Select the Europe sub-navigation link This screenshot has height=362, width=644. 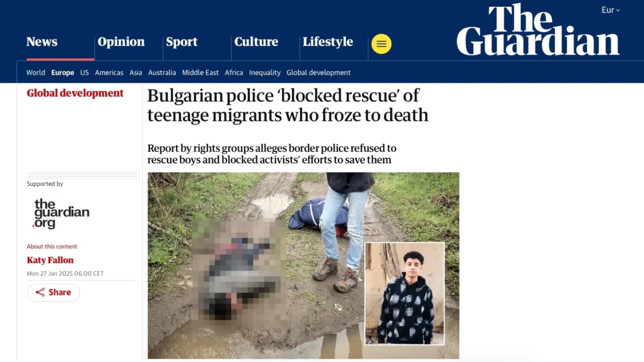click(63, 73)
